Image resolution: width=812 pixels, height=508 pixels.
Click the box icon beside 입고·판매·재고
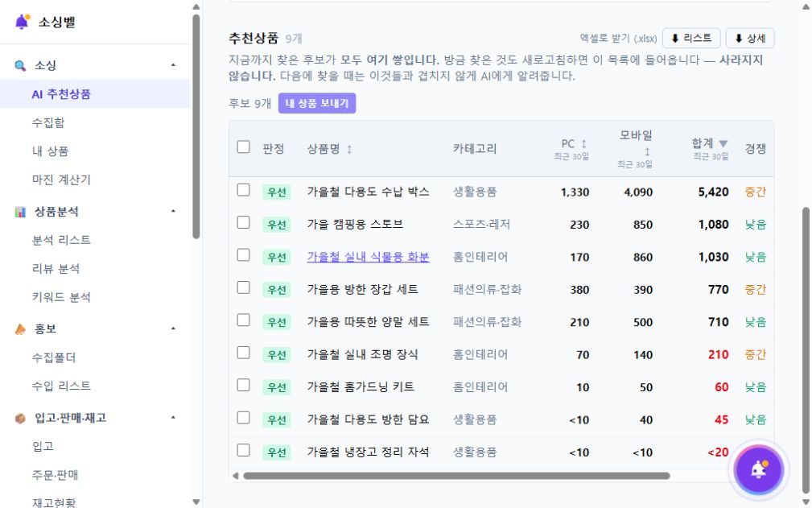pyautogui.click(x=20, y=419)
